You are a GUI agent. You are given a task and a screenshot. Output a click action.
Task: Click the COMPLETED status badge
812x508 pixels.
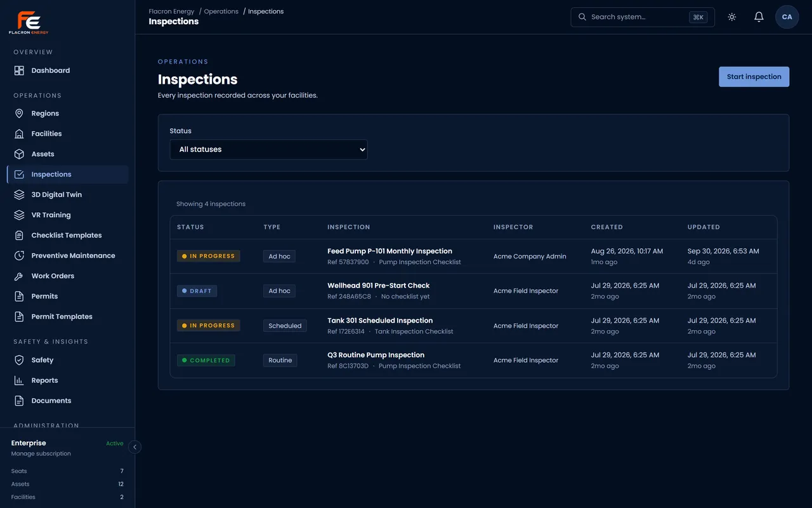206,360
